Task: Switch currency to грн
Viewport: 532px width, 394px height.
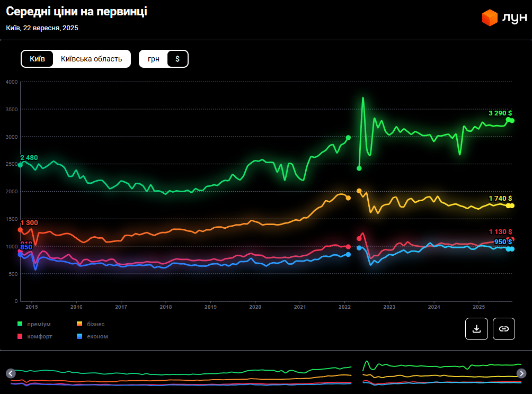Action: tap(153, 59)
